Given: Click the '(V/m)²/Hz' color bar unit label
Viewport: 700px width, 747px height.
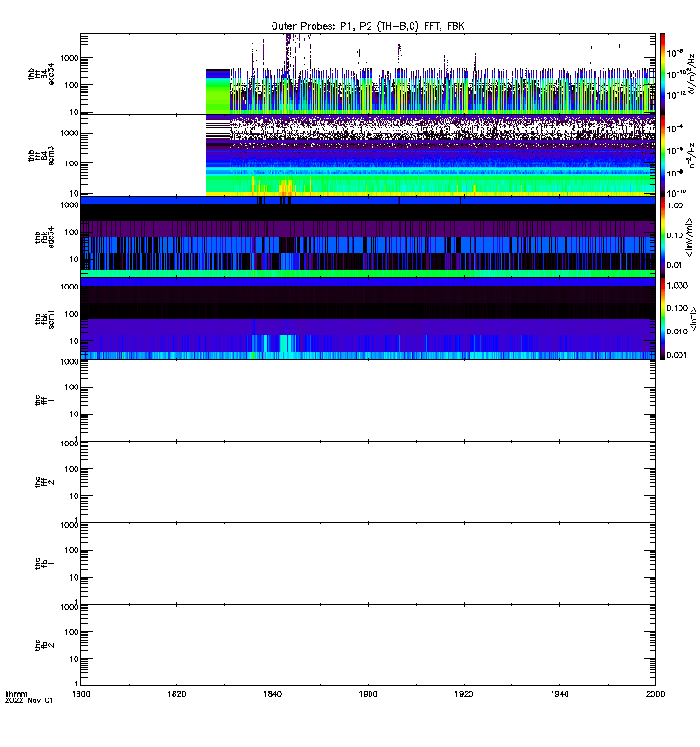Looking at the screenshot, I should click(692, 74).
